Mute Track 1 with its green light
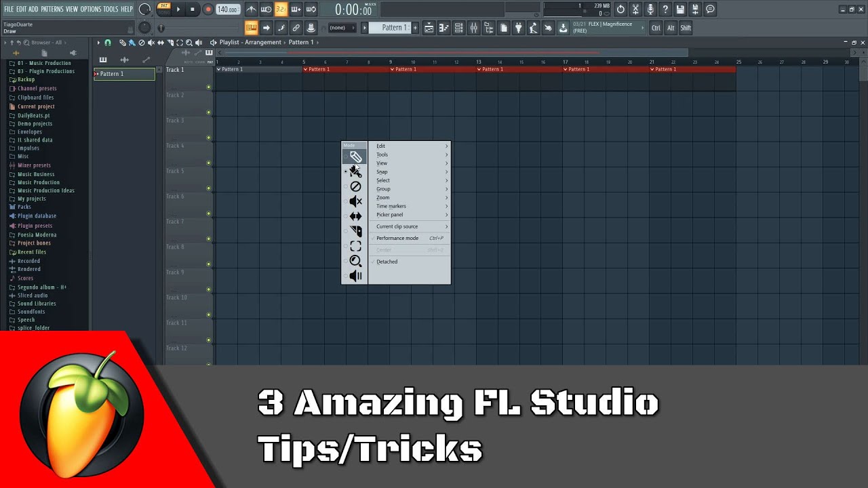Viewport: 868px width, 488px height. (x=208, y=87)
